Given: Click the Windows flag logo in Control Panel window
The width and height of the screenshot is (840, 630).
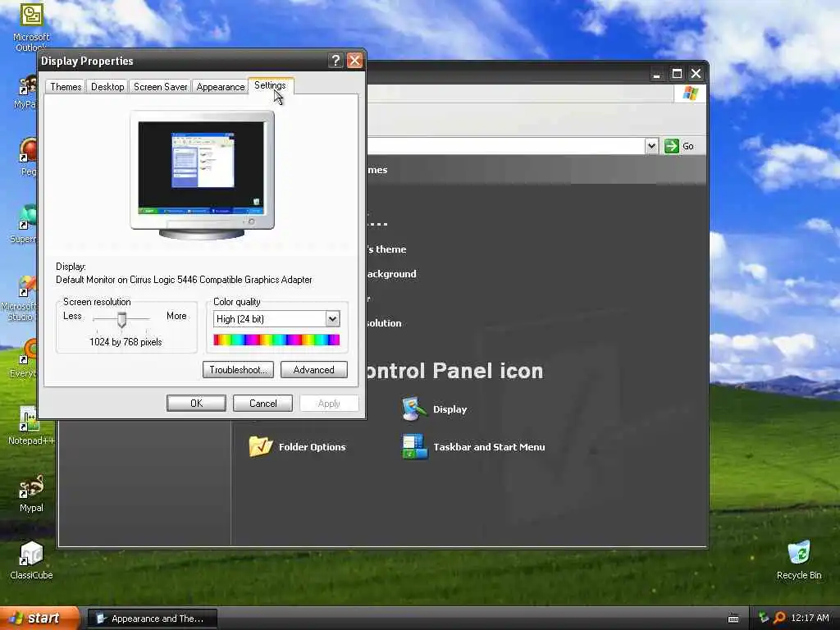Looking at the screenshot, I should pos(690,94).
